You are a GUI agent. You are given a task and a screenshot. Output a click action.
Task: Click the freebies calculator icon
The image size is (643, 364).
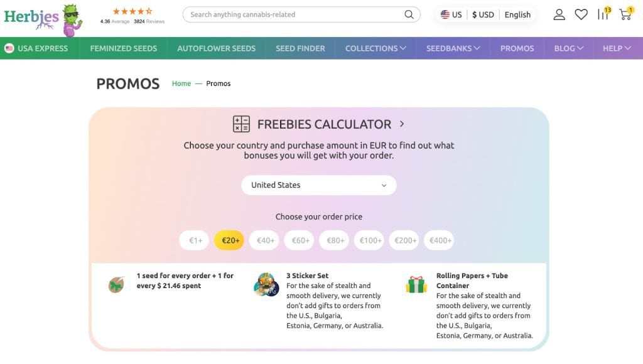point(241,124)
